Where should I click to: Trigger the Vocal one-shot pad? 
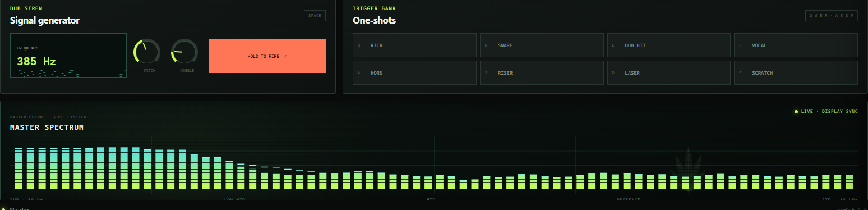(x=796, y=45)
